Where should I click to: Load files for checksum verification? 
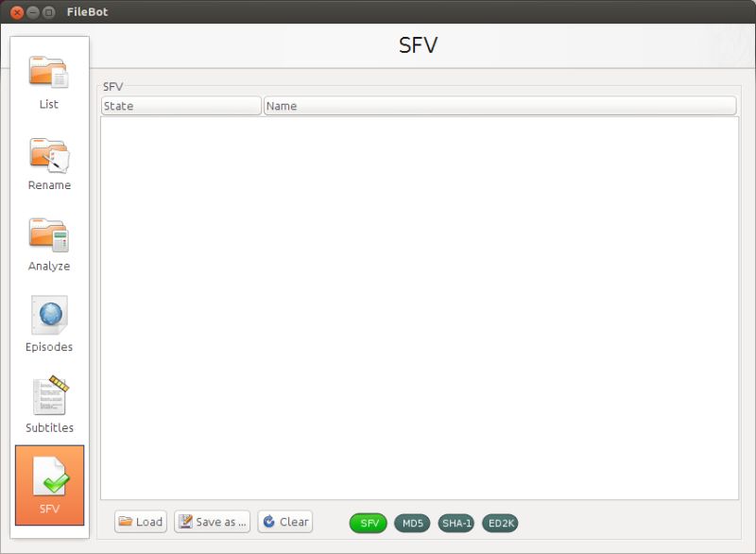tap(140, 521)
